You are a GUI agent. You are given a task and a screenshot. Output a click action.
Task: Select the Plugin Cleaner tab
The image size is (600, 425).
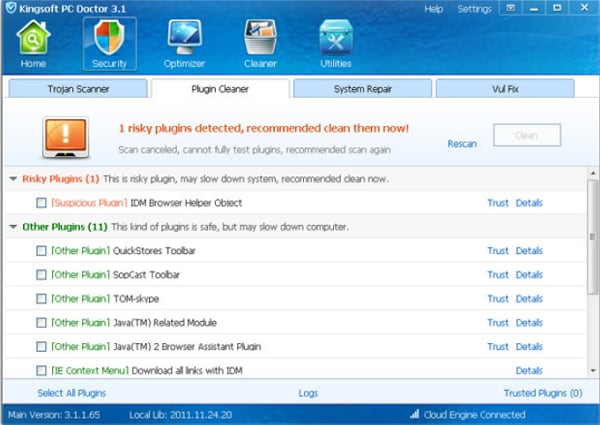tap(220, 89)
